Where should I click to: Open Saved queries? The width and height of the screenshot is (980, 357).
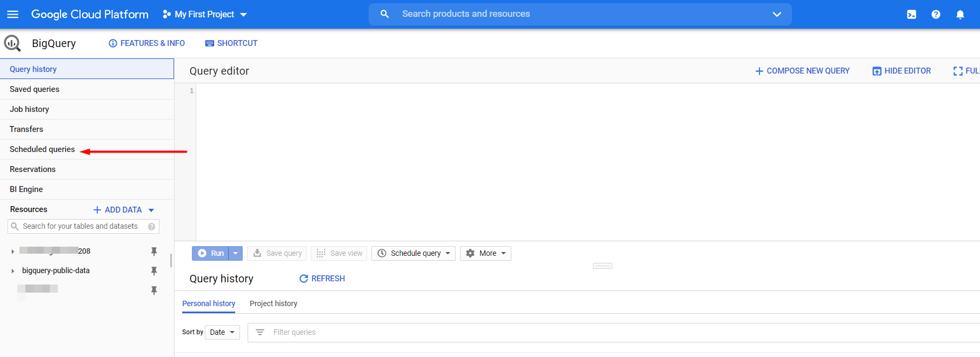click(x=87, y=89)
